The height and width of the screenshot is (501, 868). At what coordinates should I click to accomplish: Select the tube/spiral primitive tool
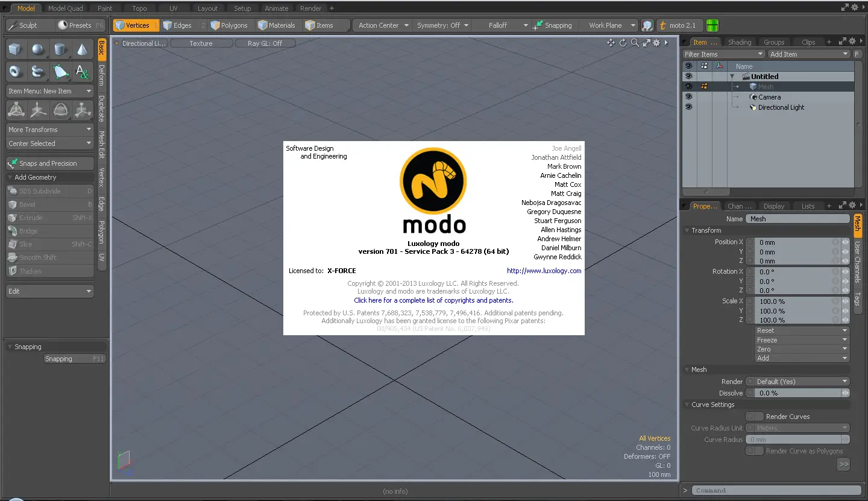tap(37, 72)
